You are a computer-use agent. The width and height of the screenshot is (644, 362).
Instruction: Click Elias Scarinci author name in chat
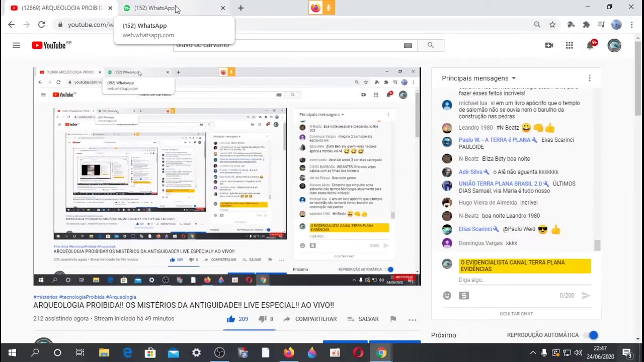tap(475, 229)
